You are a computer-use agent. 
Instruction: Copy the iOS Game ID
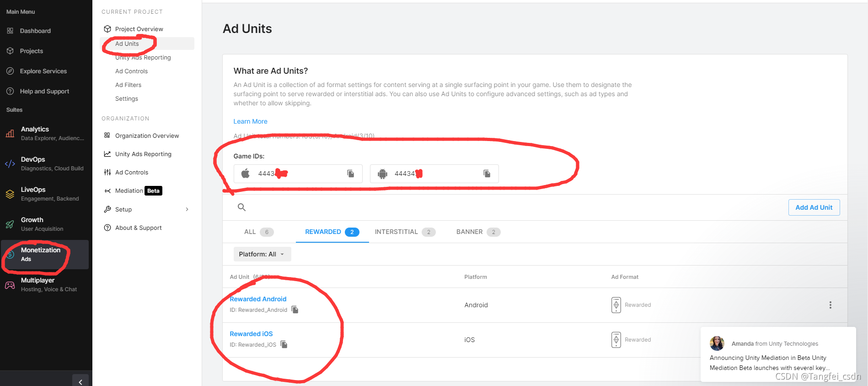pyautogui.click(x=351, y=174)
